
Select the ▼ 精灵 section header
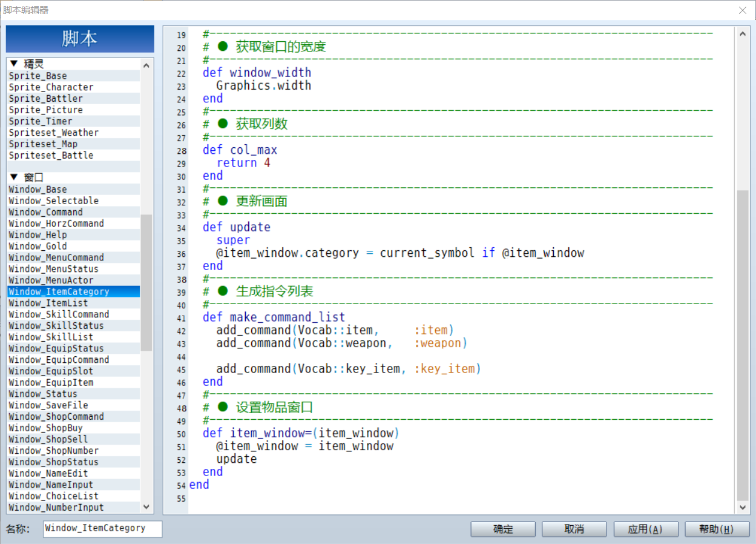[x=74, y=64]
